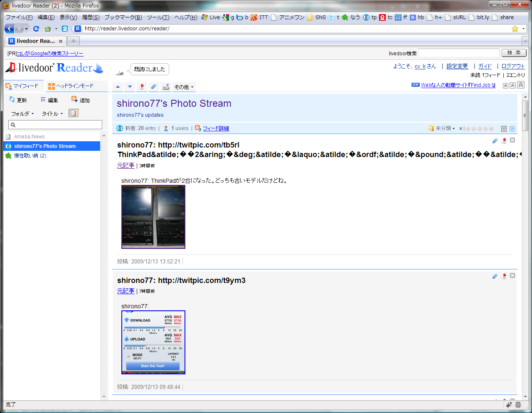Reload page with Firefox reload button
Image resolution: width=532 pixels, height=413 pixels.
click(36, 29)
